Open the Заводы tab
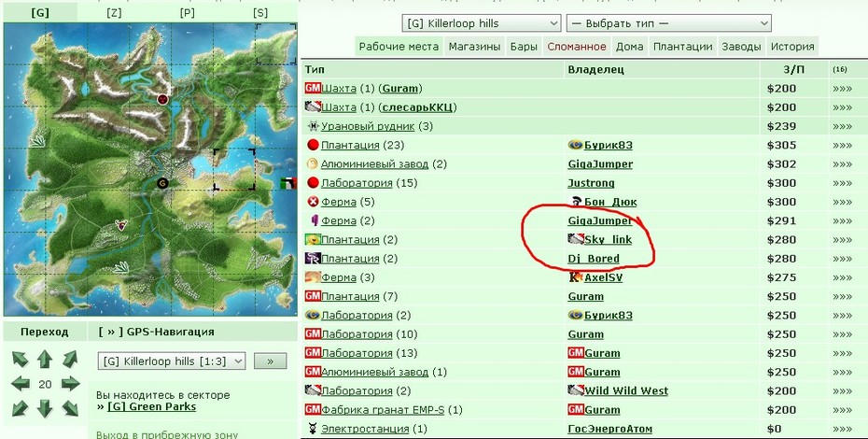This screenshot has width=868, height=439. (741, 47)
